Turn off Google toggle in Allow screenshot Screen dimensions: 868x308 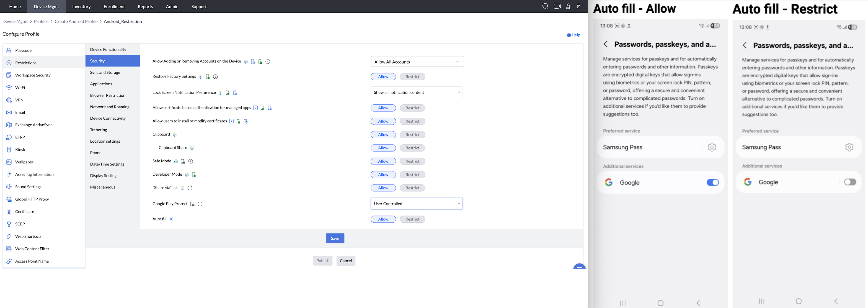click(712, 183)
